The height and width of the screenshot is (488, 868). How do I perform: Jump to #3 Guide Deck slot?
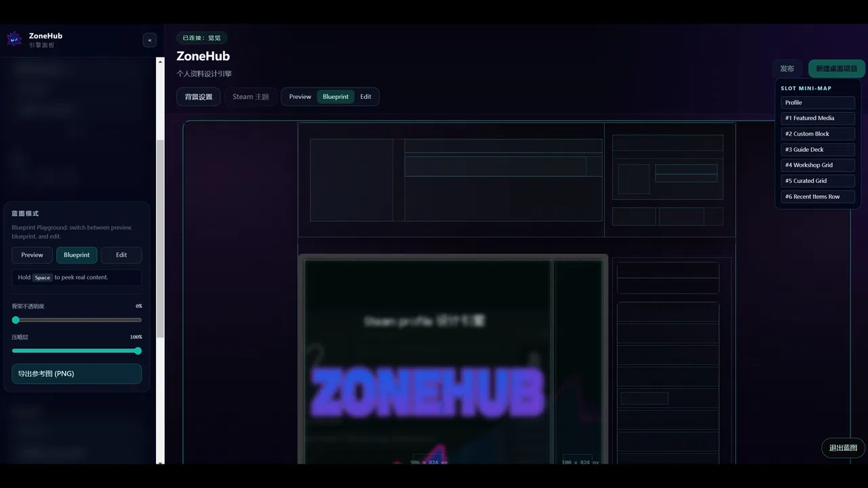click(x=818, y=149)
